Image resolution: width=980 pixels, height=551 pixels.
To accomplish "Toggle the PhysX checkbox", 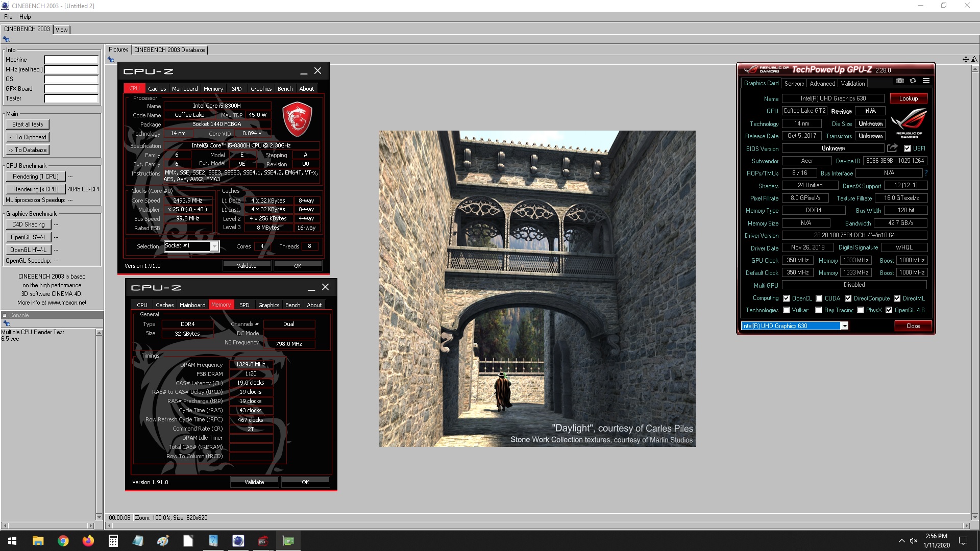I will (860, 310).
